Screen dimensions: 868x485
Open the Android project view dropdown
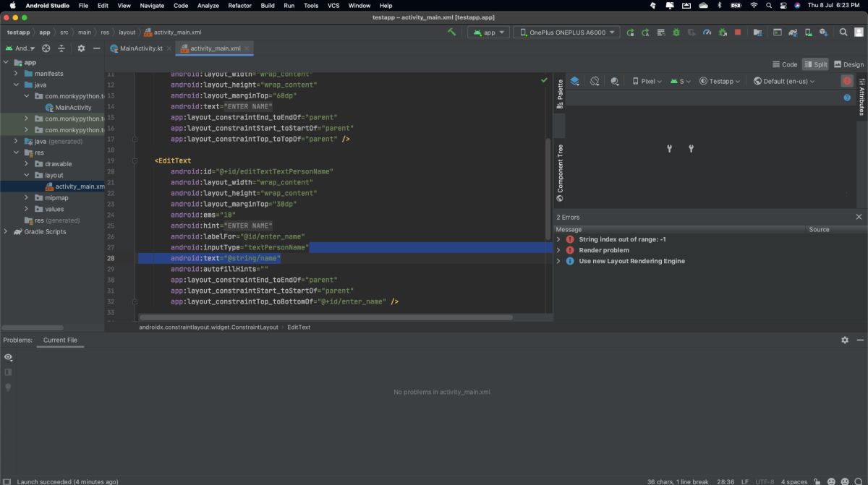[x=20, y=48]
